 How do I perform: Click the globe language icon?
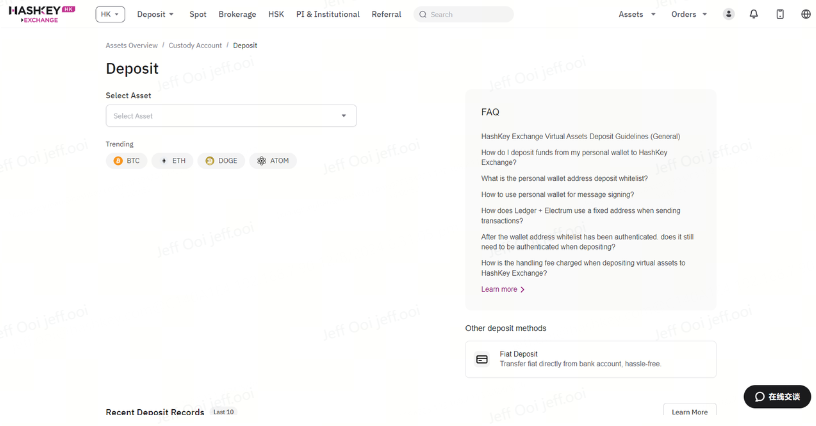coord(806,14)
